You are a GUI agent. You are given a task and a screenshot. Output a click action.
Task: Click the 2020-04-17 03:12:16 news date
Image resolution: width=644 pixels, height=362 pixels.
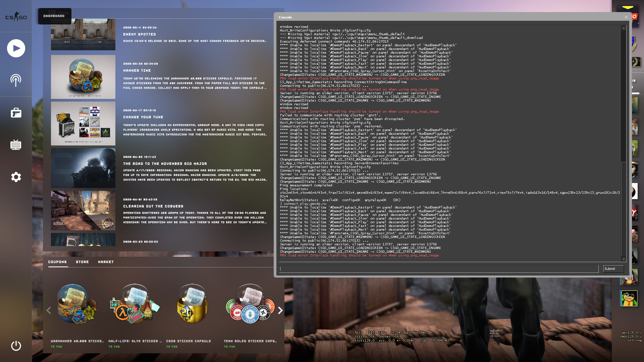click(140, 110)
